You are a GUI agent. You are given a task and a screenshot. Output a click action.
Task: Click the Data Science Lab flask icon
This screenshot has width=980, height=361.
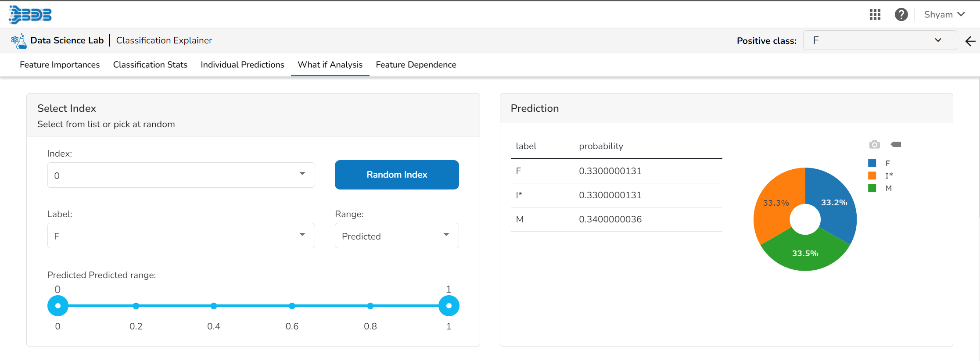(19, 41)
